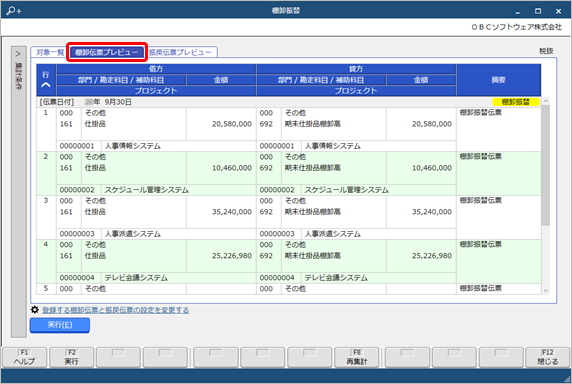The height and width of the screenshot is (384, 572).
Task: Switch to the 対象一覧 tab
Action: [50, 52]
